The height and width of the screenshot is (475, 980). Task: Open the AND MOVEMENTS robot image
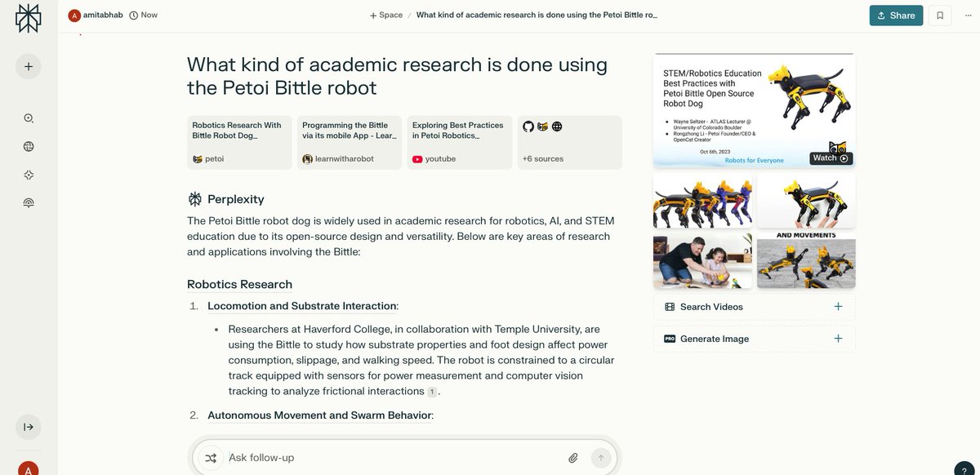pyautogui.click(x=806, y=261)
